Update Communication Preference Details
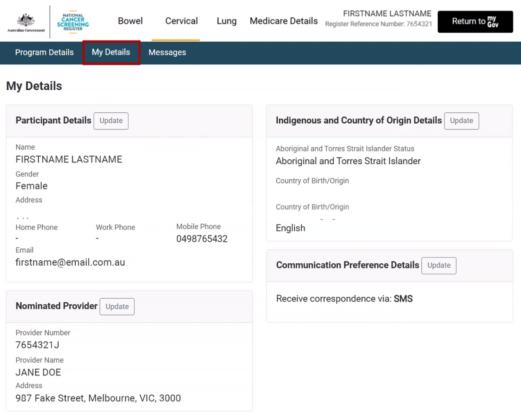This screenshot has height=420, width=521. [x=439, y=266]
